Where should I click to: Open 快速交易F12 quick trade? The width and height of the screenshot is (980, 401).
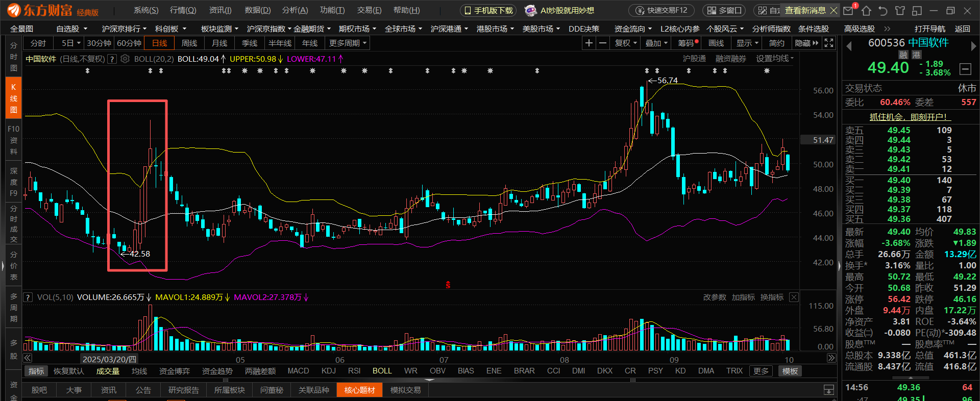(x=661, y=10)
